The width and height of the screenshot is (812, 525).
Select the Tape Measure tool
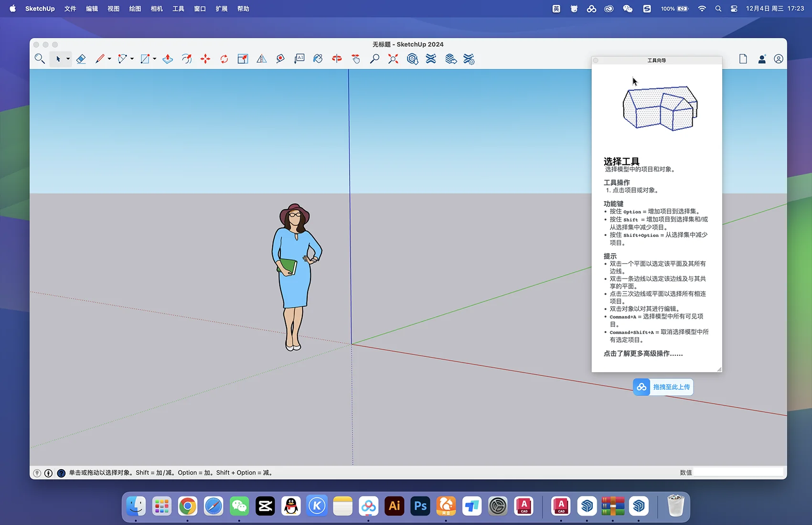point(280,59)
